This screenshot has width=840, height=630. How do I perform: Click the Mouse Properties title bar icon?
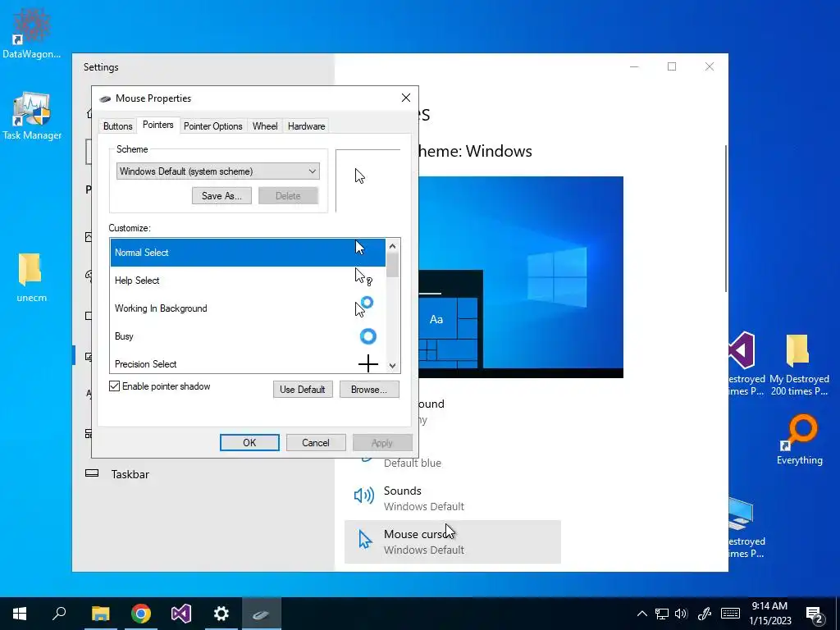tap(105, 98)
